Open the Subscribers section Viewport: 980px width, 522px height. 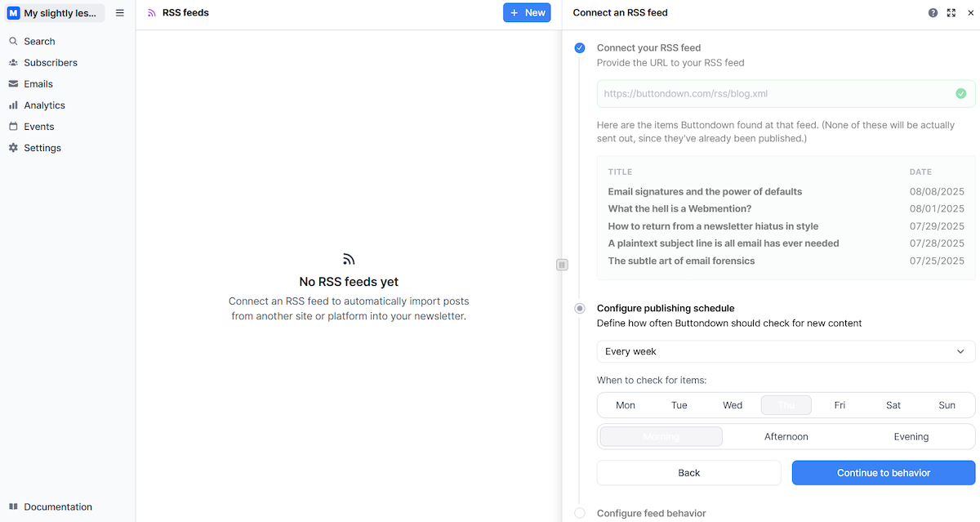pyautogui.click(x=51, y=62)
